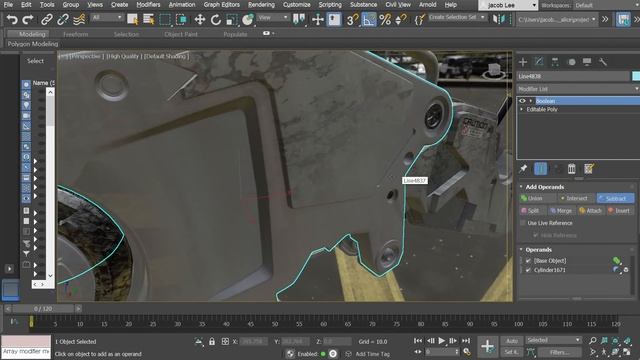Click the object color swatch beside name
Image resolution: width=640 pixels, height=360 pixels.
636,76
